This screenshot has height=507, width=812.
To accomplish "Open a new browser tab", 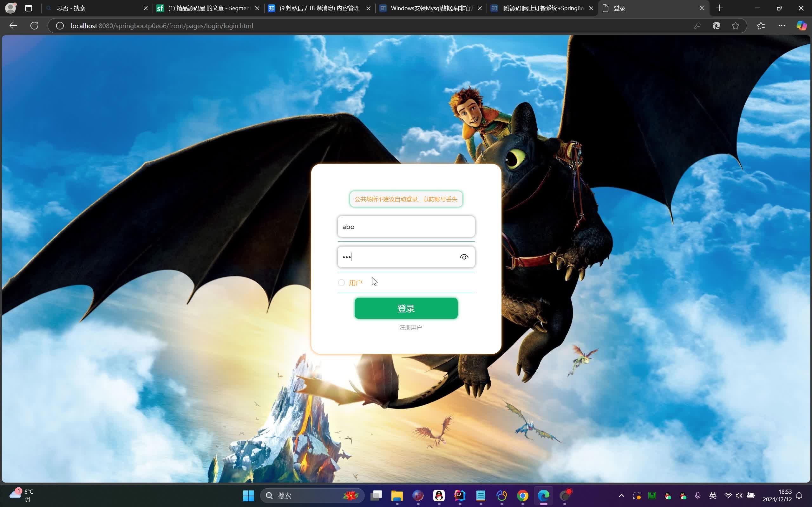I will coord(719,8).
